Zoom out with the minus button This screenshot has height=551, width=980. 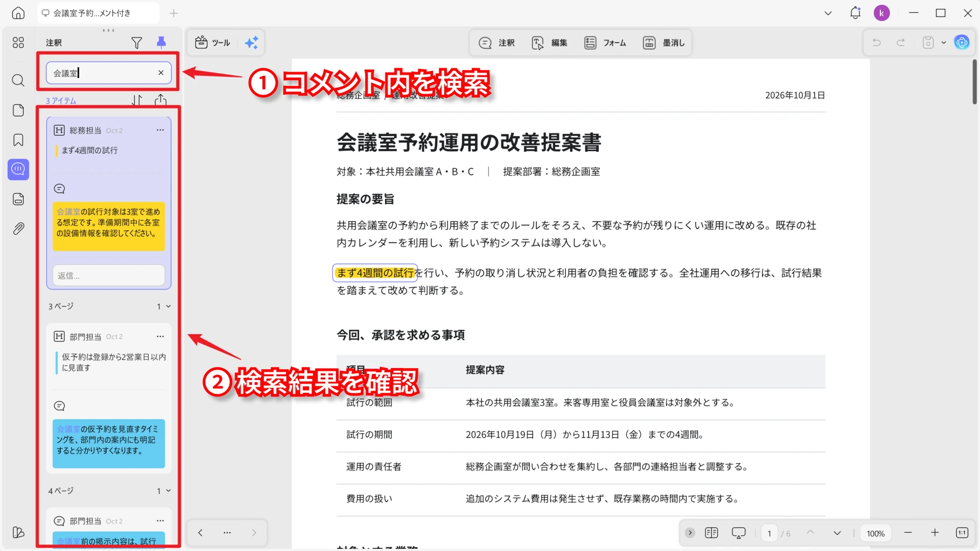tap(908, 533)
